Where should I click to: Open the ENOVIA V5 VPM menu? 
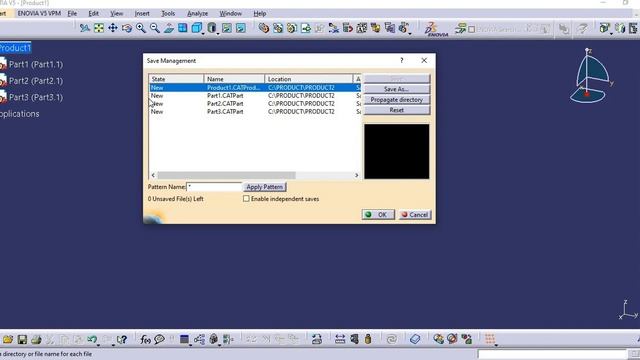39,13
